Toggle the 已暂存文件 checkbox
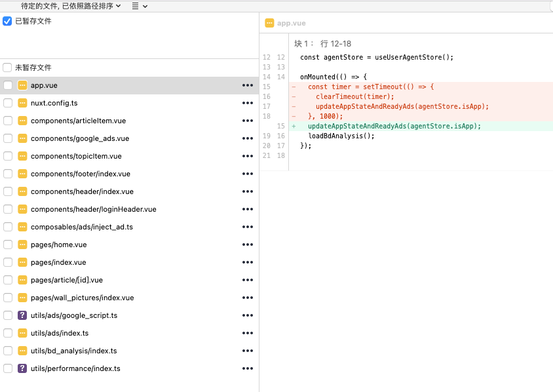553x392 pixels. click(7, 21)
